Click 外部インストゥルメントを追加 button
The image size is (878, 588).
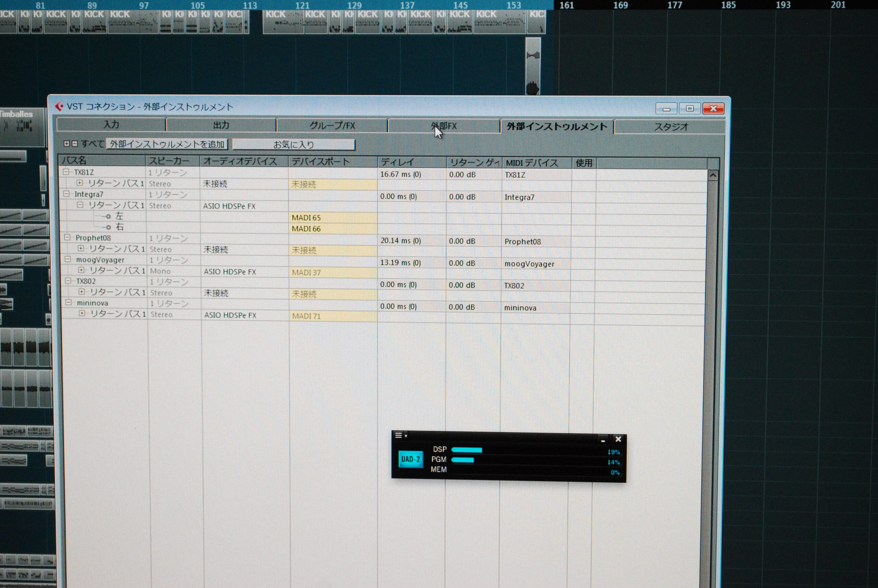tap(167, 144)
